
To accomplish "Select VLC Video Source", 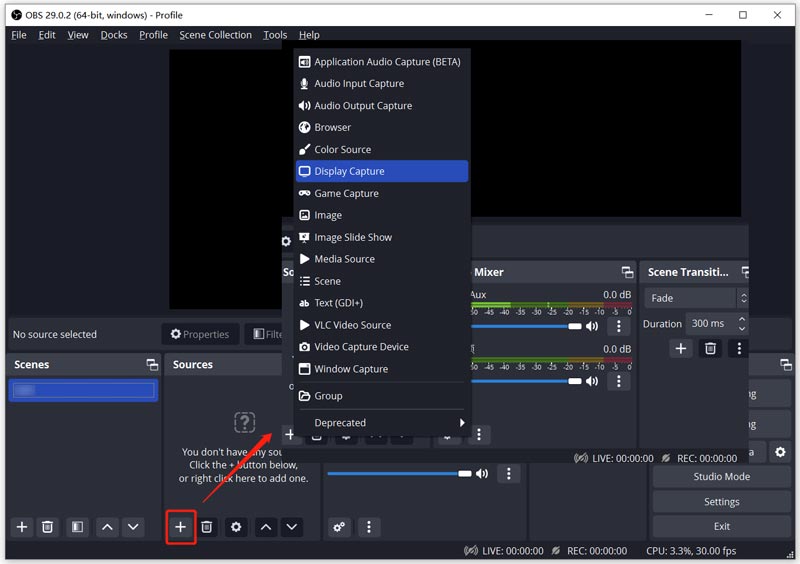I will click(382, 325).
